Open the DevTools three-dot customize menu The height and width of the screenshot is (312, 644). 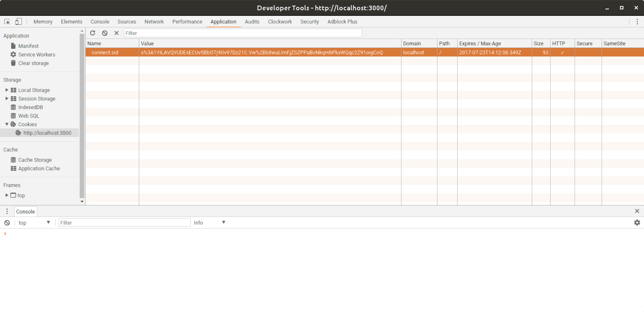coord(638,21)
